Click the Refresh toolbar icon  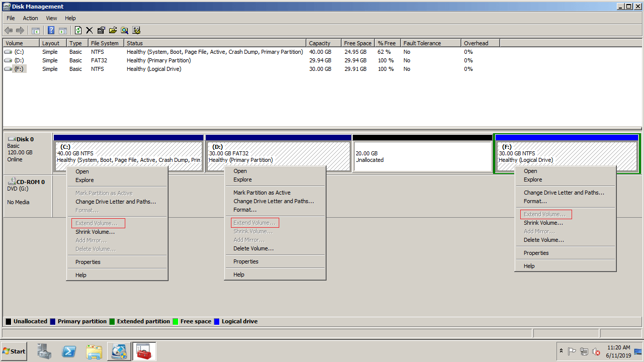78,30
